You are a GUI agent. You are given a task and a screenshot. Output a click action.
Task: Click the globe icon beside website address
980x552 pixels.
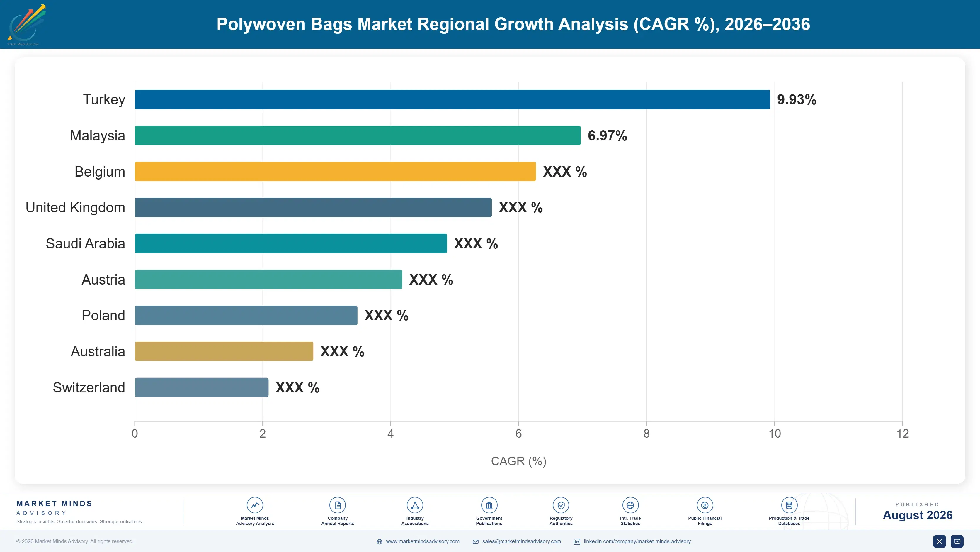(379, 542)
